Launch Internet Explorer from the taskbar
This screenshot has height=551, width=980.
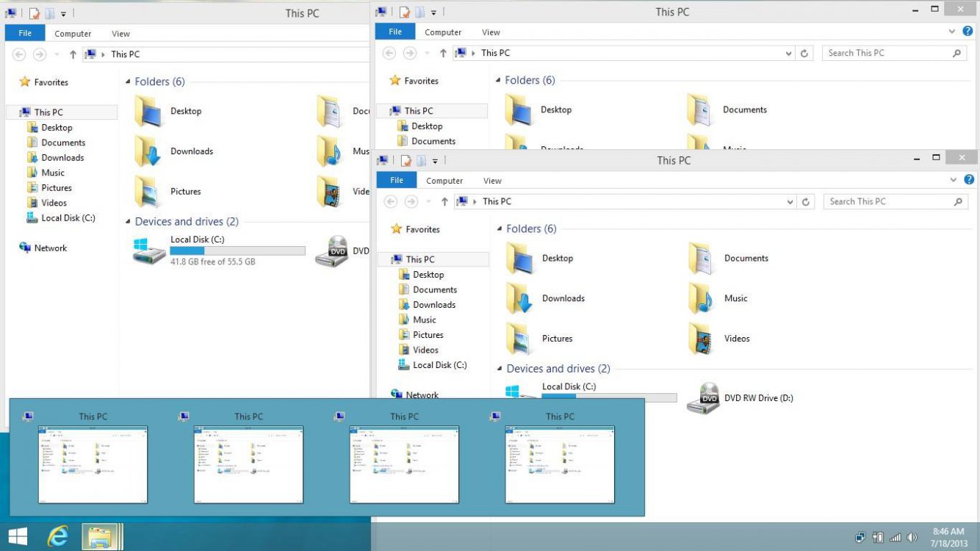coord(57,537)
